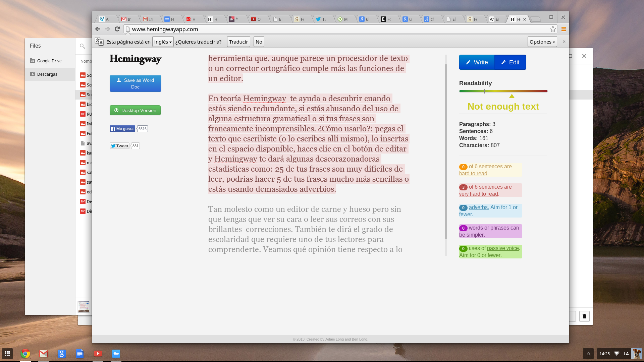Open Google Search from the shelf
Image resolution: width=644 pixels, height=362 pixels.
pos(62,354)
